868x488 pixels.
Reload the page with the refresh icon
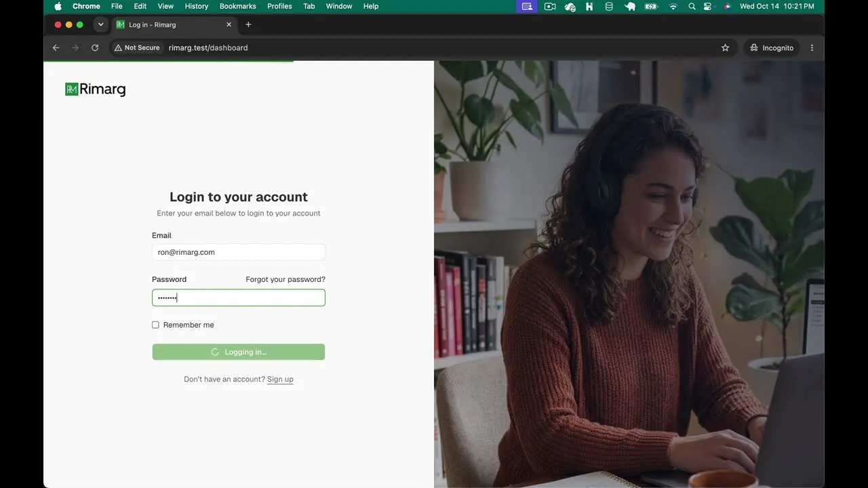(95, 48)
